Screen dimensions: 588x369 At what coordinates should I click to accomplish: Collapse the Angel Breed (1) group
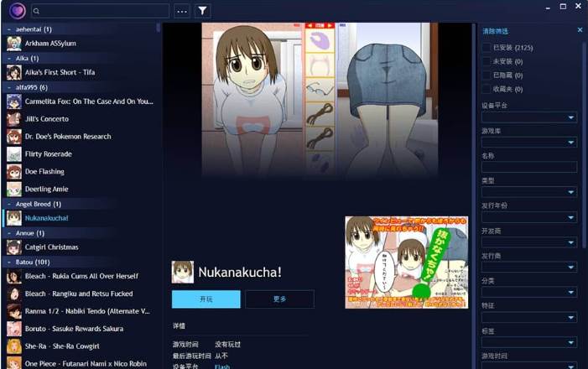[x=9, y=204]
